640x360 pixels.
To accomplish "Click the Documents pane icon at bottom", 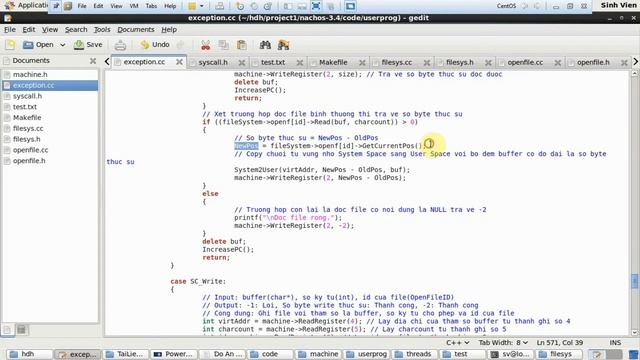I will point(7,329).
